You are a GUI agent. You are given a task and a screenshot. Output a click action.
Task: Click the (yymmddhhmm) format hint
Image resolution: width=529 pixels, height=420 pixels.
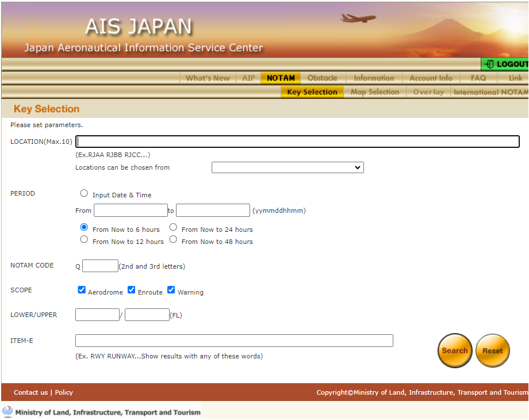pos(279,211)
